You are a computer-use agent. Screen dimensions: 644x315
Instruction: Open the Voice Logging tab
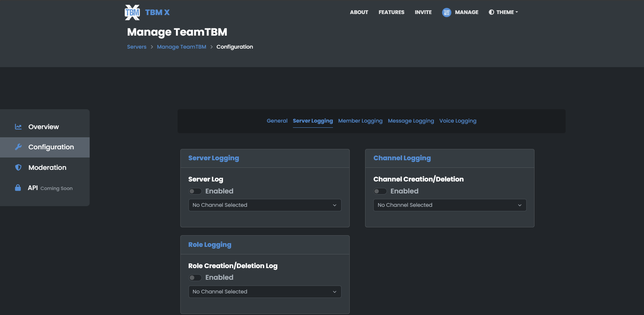458,121
